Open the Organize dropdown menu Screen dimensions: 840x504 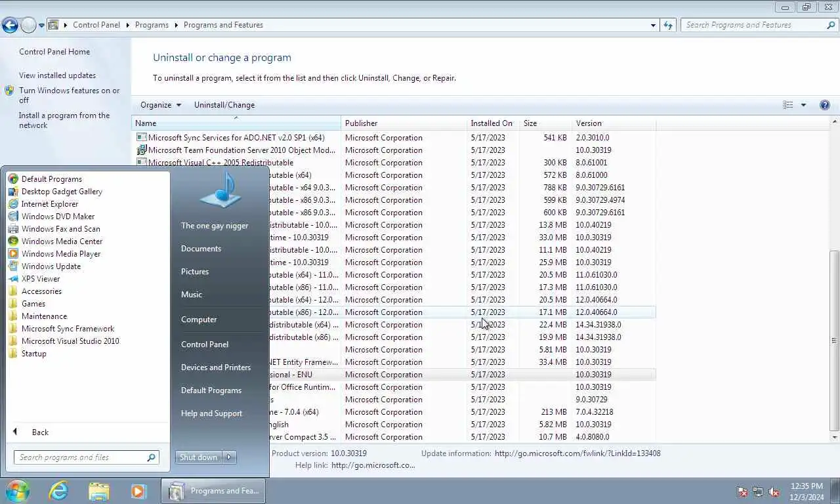coord(160,105)
